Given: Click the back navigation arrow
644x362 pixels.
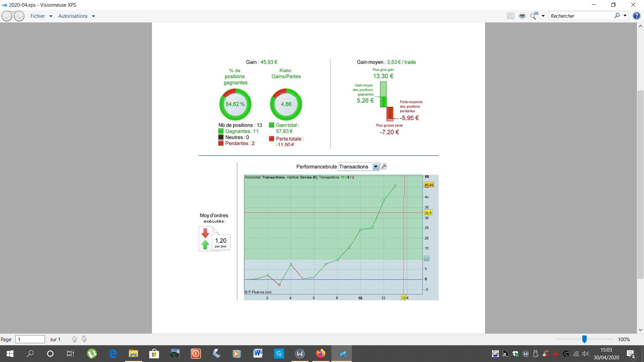Looking at the screenshot, I should (7, 16).
